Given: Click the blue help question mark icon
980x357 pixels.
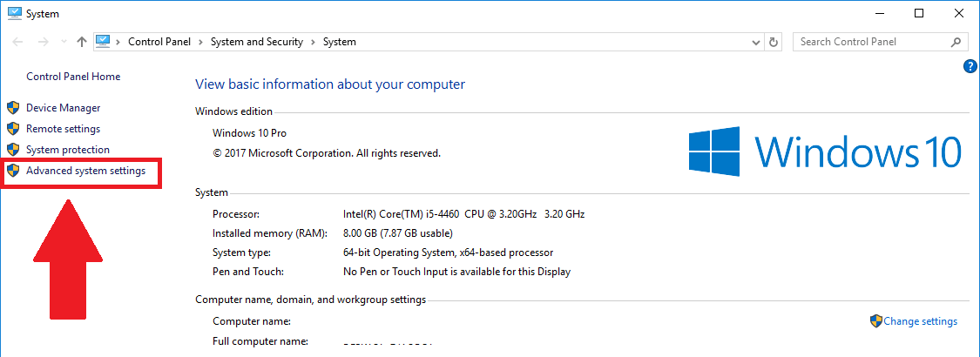Looking at the screenshot, I should point(970,66).
